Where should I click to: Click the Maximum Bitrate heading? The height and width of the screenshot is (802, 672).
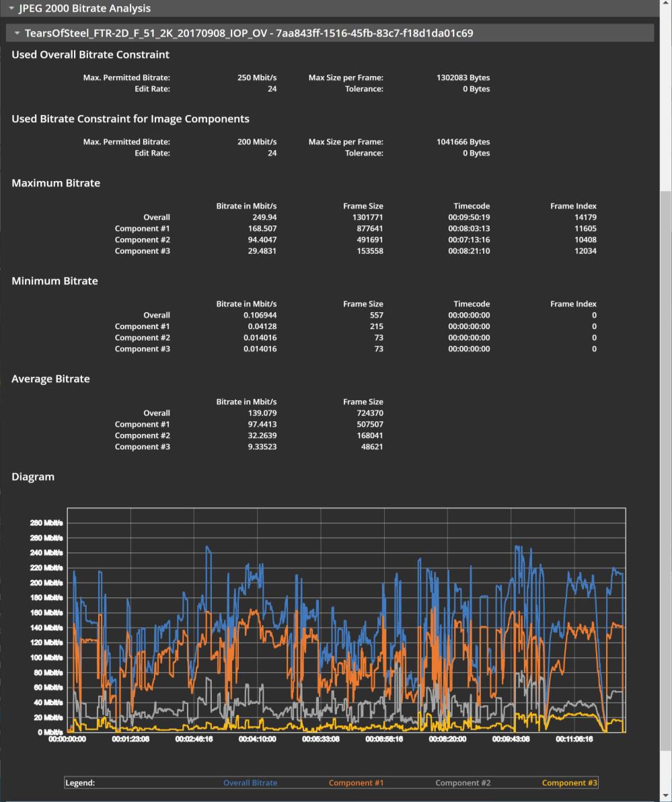56,183
